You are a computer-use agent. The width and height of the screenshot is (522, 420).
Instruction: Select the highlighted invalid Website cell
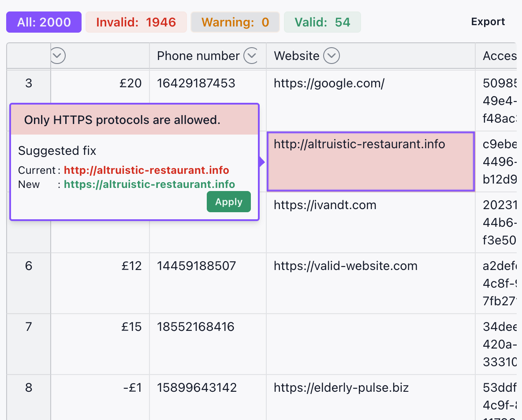point(370,161)
